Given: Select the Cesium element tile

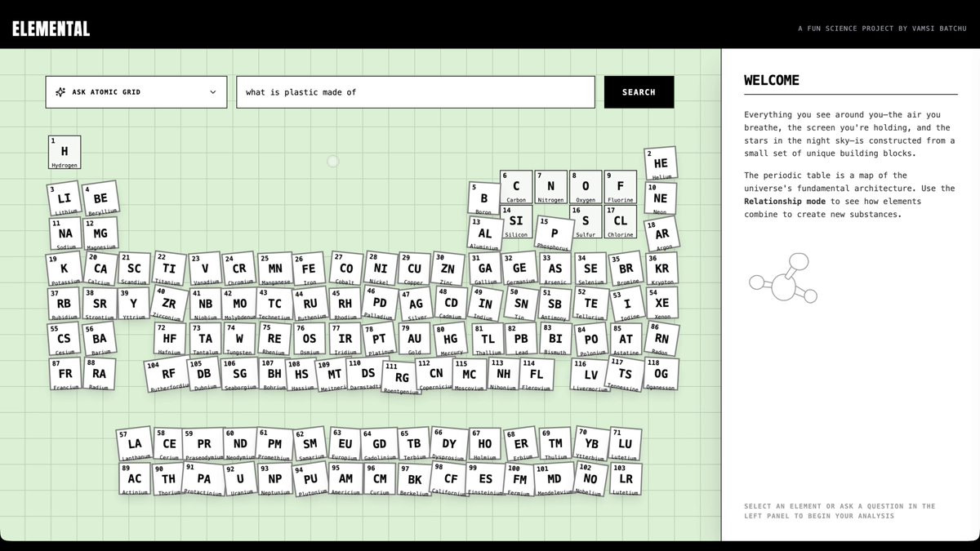Looking at the screenshot, I should pyautogui.click(x=64, y=340).
